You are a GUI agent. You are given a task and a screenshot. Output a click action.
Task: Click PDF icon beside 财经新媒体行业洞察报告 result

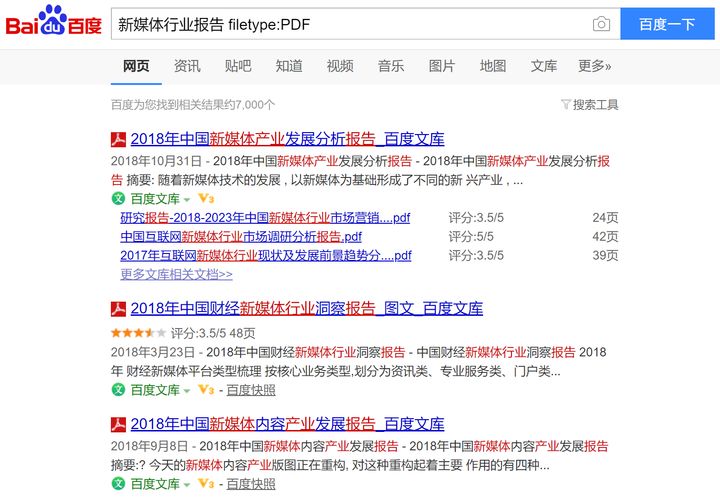118,309
